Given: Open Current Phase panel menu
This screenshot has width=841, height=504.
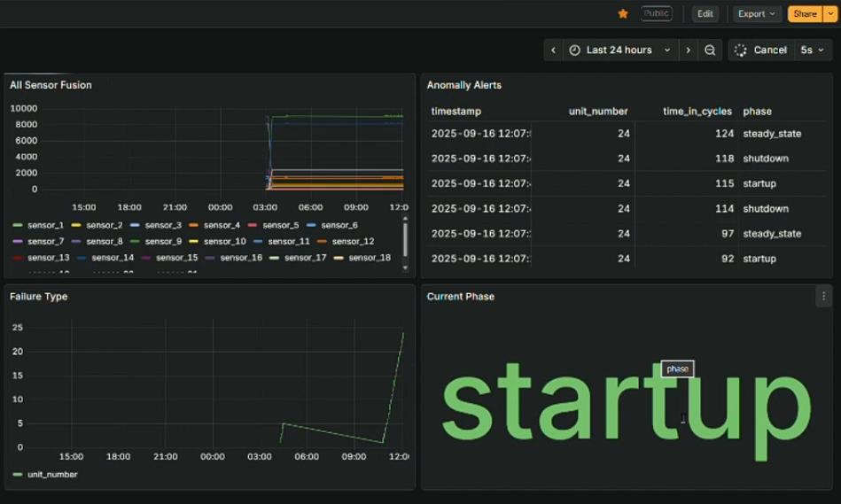Looking at the screenshot, I should tap(824, 296).
